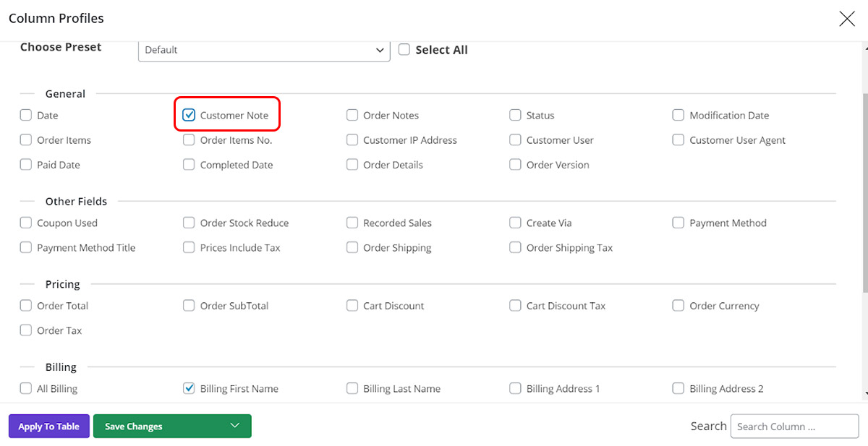
Task: Click inside the Search Column field
Action: 794,426
